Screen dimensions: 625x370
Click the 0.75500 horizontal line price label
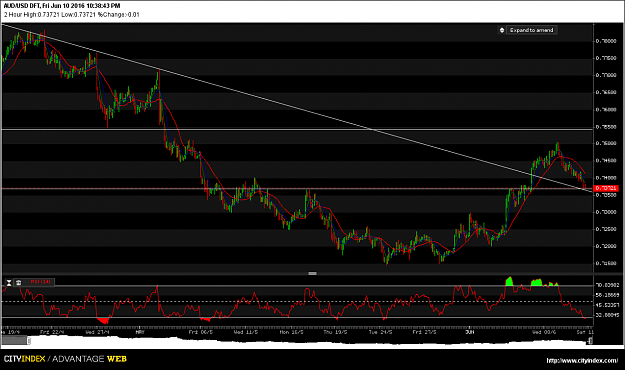[x=606, y=127]
